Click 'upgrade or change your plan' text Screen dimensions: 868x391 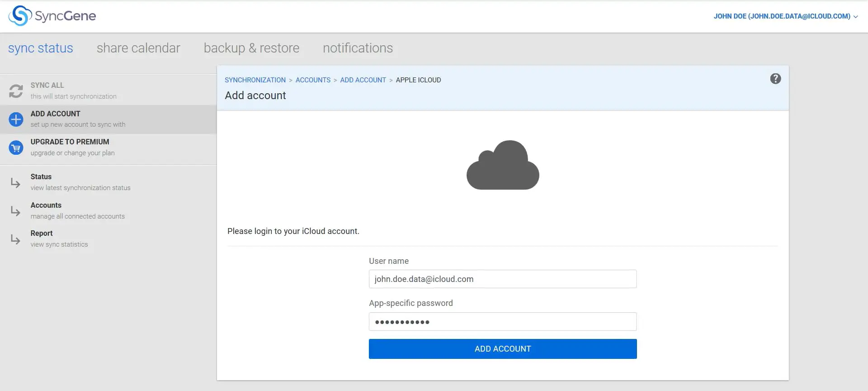point(72,153)
